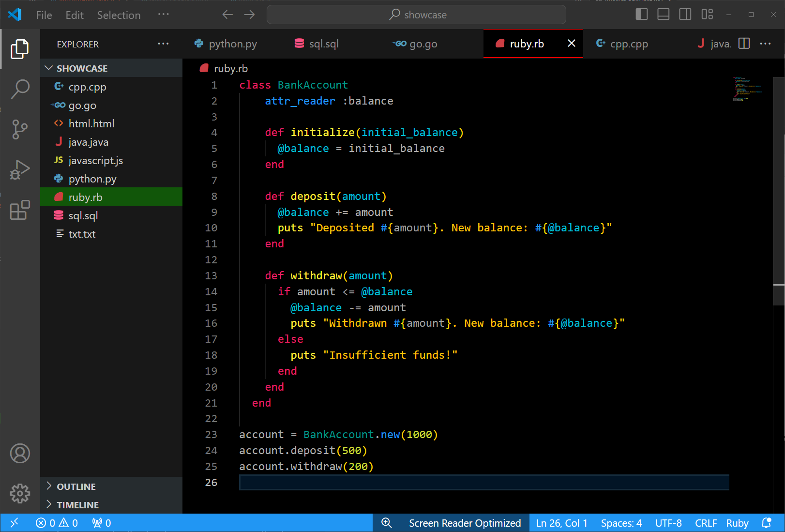Viewport: 785px width, 532px height.
Task: Collapse the SHOWCASE folder section
Action: [x=111, y=68]
